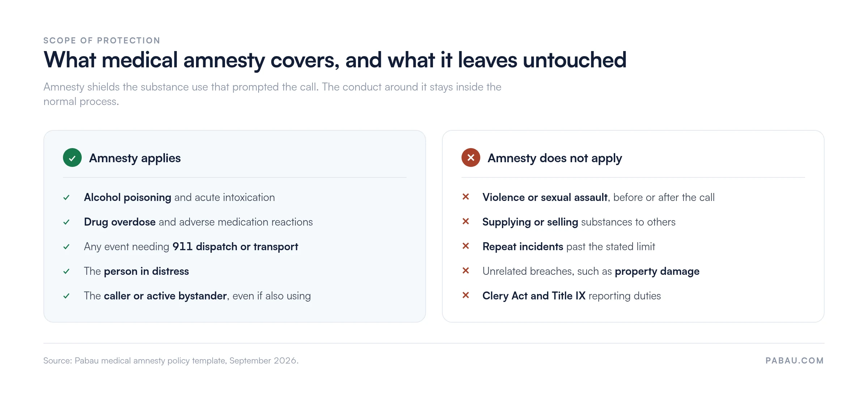Click the Clery Act and Title IX text

tap(534, 296)
